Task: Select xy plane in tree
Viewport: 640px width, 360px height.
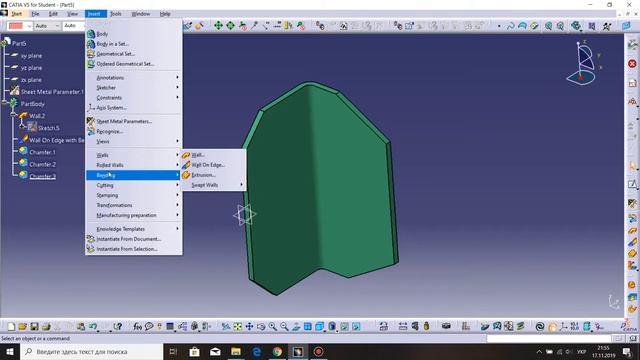Action: (x=31, y=56)
